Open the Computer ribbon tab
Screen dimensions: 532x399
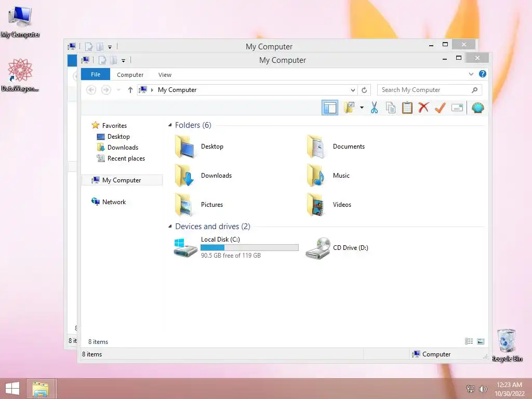tap(130, 75)
